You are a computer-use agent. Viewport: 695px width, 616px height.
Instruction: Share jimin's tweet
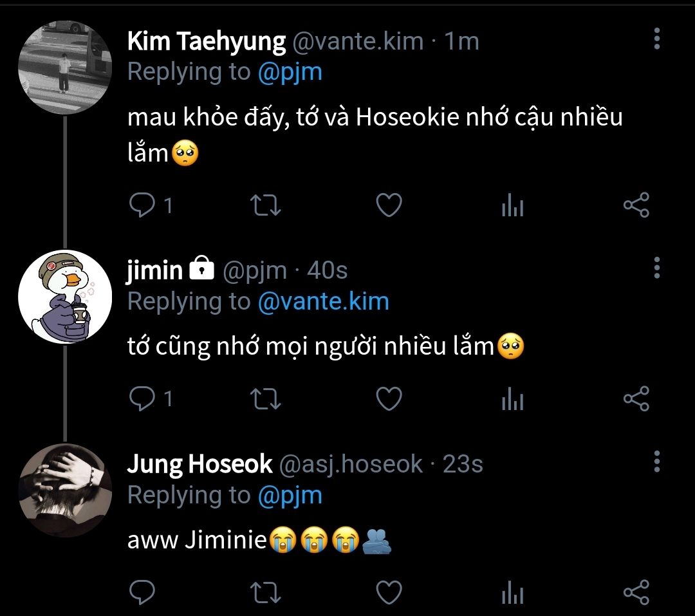[636, 399]
